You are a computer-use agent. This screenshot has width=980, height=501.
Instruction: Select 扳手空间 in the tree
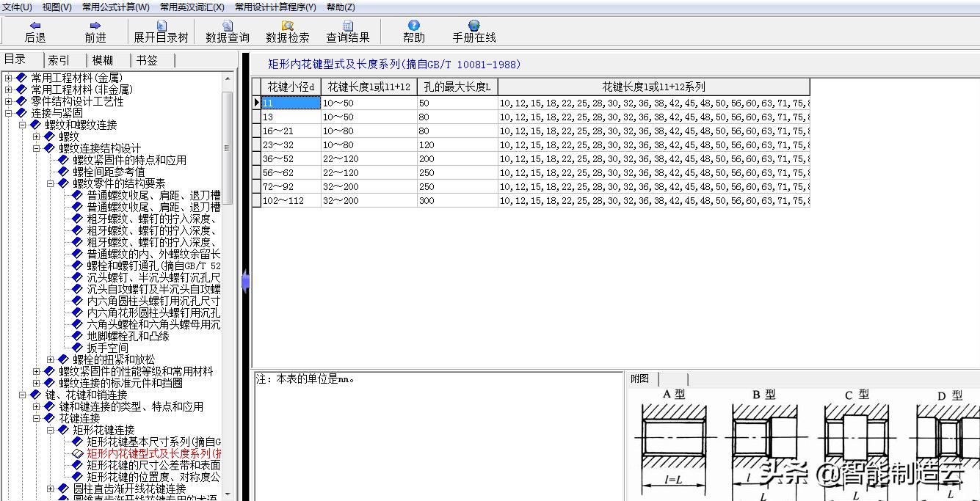[x=107, y=348]
